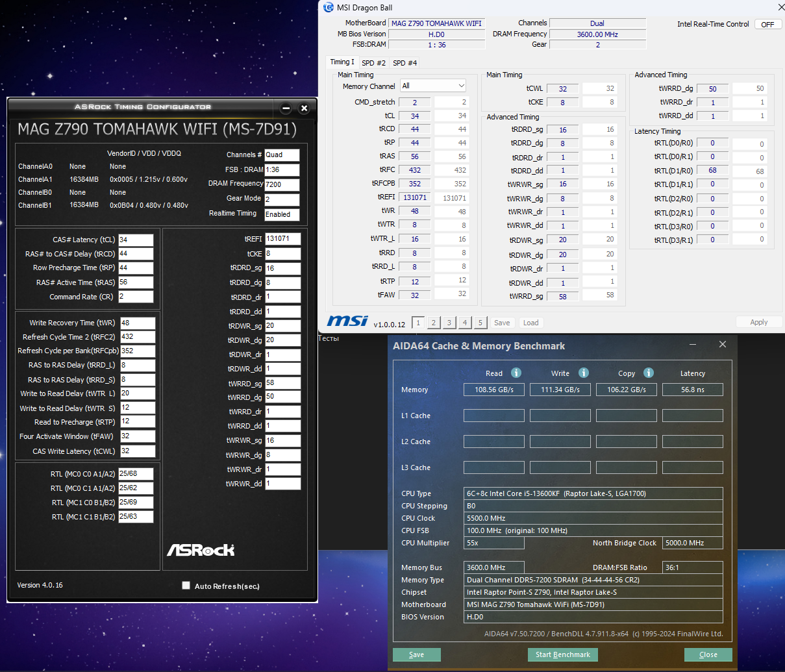The image size is (785, 672).
Task: Click the DRAM Frequency value 3600.00 MHz
Action: coord(597,34)
